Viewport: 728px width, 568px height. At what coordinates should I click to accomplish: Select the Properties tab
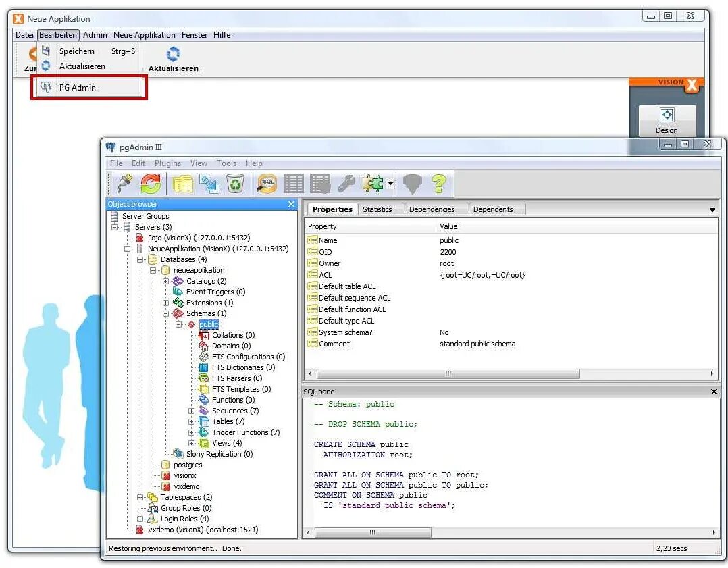332,209
